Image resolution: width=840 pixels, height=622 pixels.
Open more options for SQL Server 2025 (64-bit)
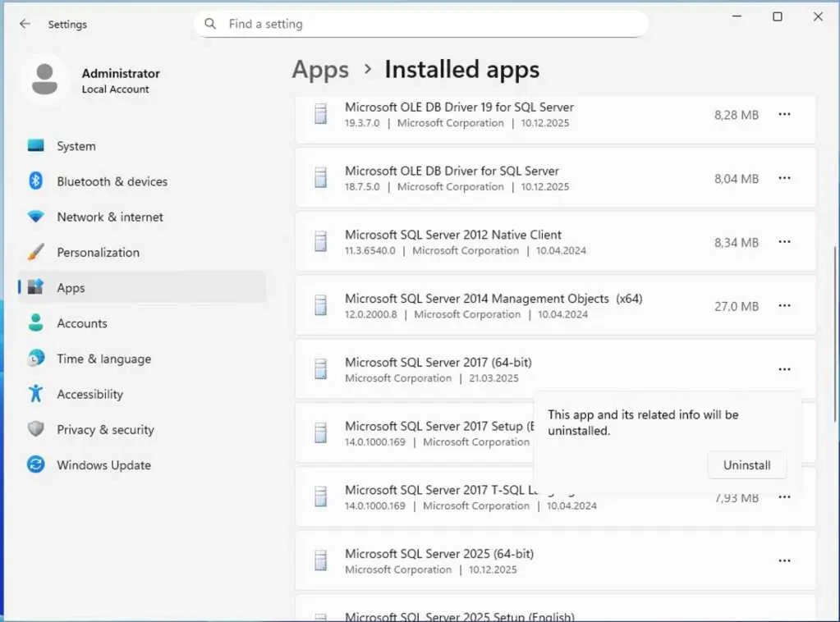coord(784,561)
